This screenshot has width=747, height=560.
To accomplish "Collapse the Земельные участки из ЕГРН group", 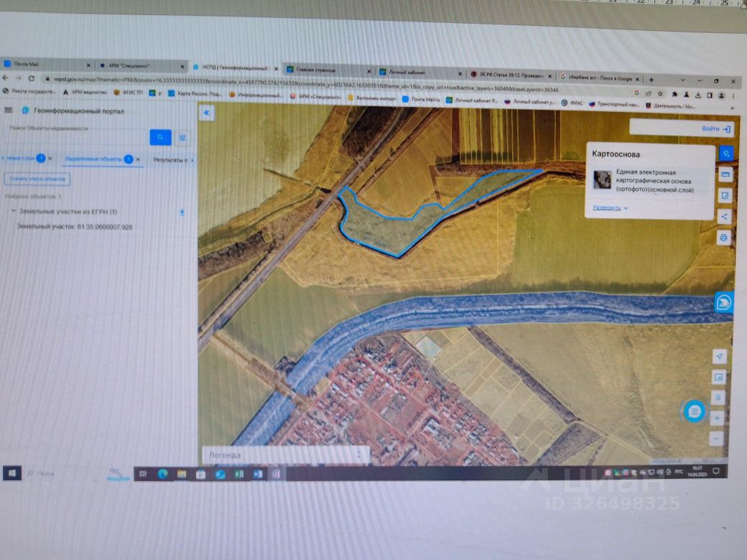I will point(14,210).
